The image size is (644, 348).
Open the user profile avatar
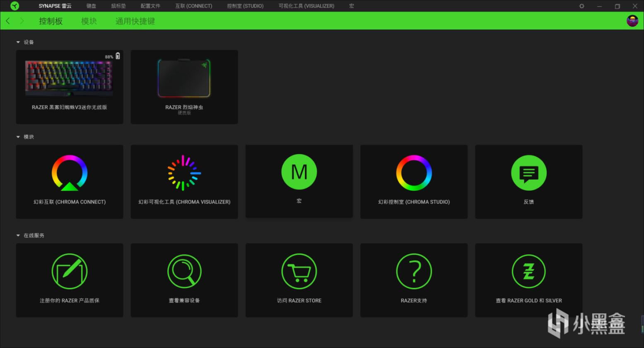pyautogui.click(x=632, y=21)
